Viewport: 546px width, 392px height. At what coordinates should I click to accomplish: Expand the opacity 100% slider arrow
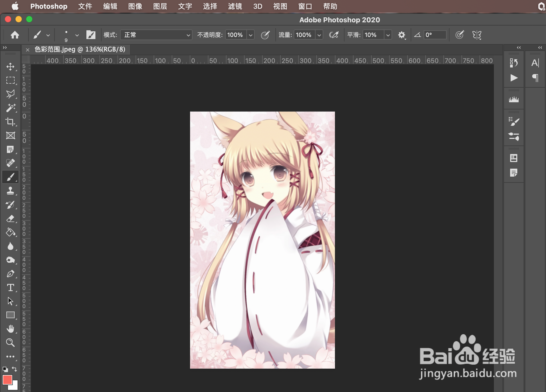(x=250, y=35)
